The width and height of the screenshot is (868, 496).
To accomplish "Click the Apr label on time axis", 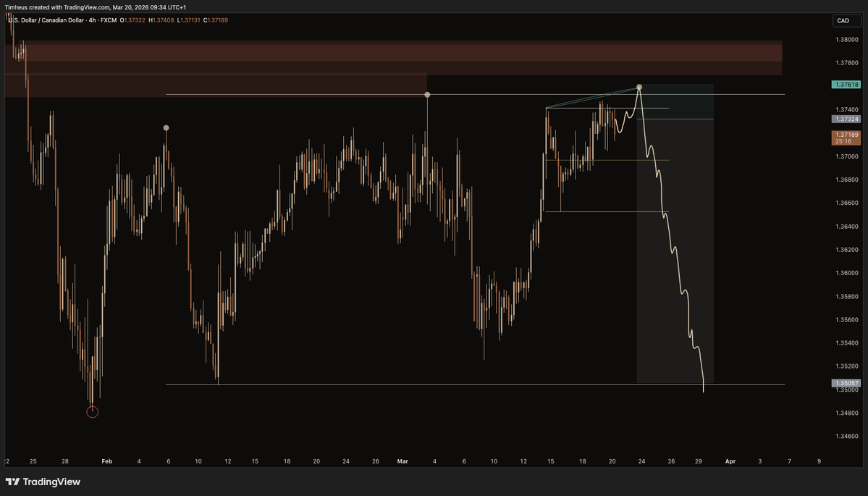I will click(730, 461).
